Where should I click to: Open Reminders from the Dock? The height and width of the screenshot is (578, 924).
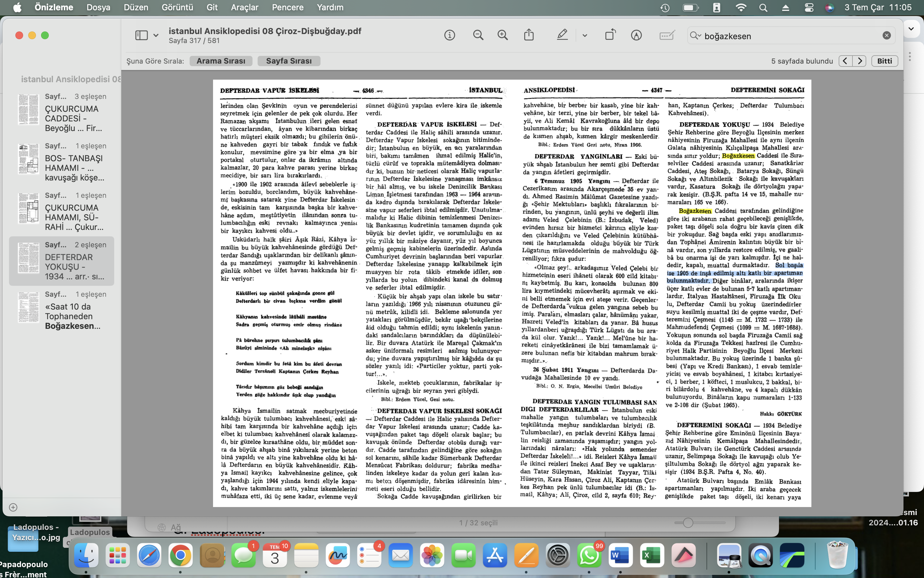(x=369, y=555)
